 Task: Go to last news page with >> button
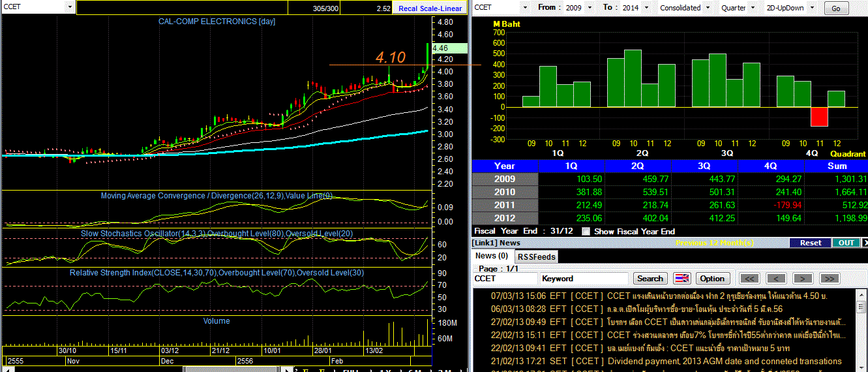pyautogui.click(x=829, y=278)
